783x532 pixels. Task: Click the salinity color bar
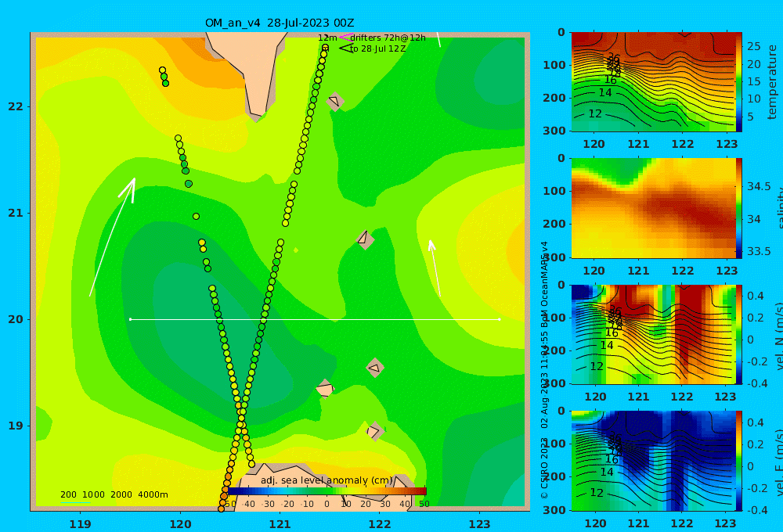coord(739,208)
